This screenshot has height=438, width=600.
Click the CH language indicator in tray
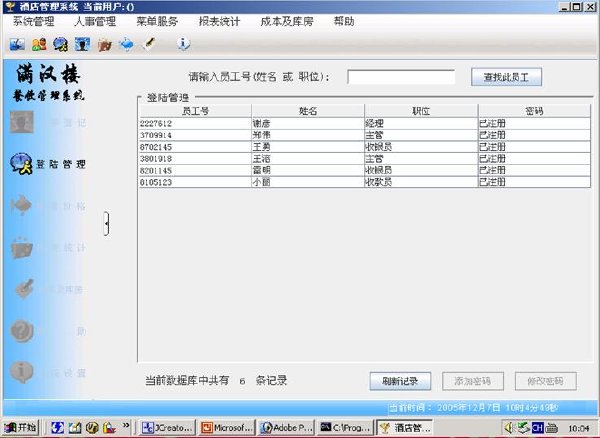[537, 427]
